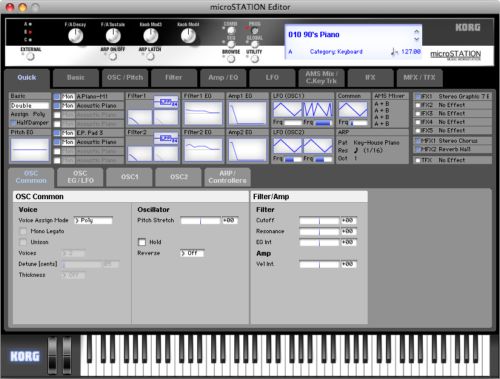Click the Resonance slider
500x379 pixels.
319,231
